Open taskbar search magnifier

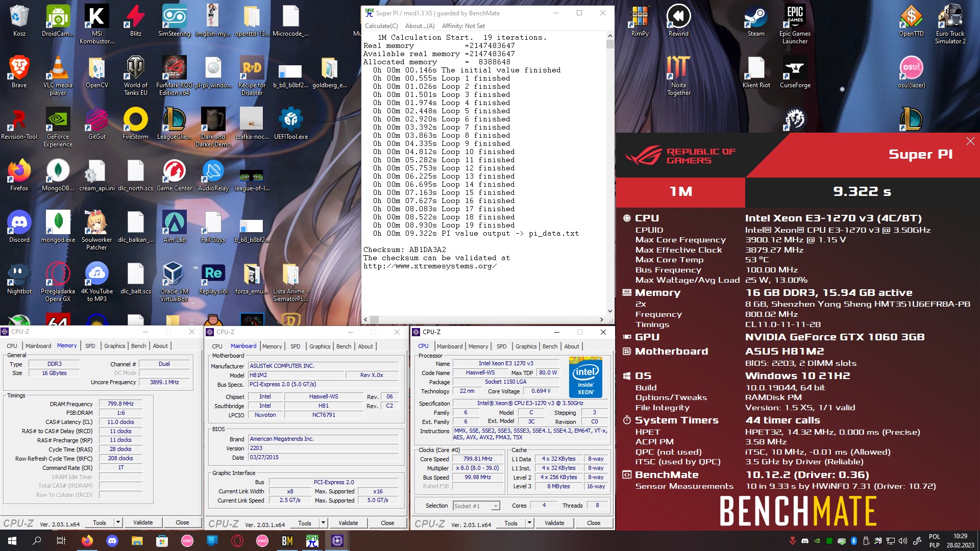pos(37,540)
